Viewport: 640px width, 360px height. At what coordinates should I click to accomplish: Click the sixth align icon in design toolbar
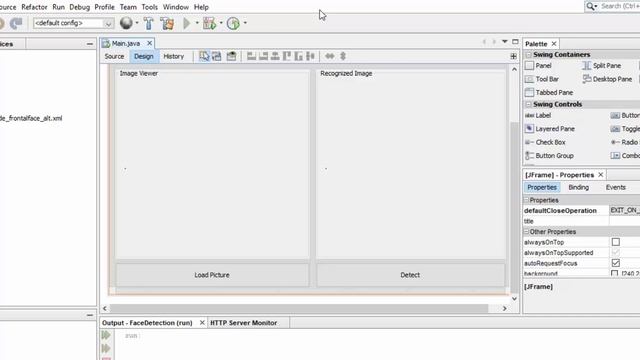311,56
